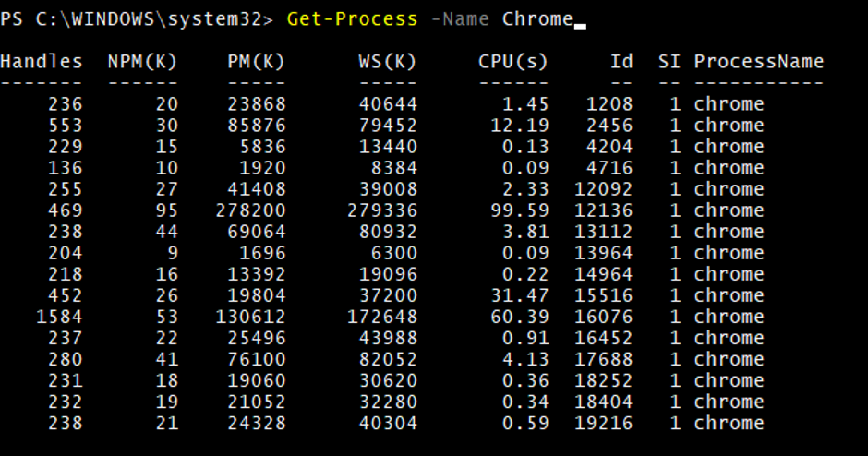Viewport: 868px width, 456px height.
Task: Click the Id column header
Action: [621, 62]
